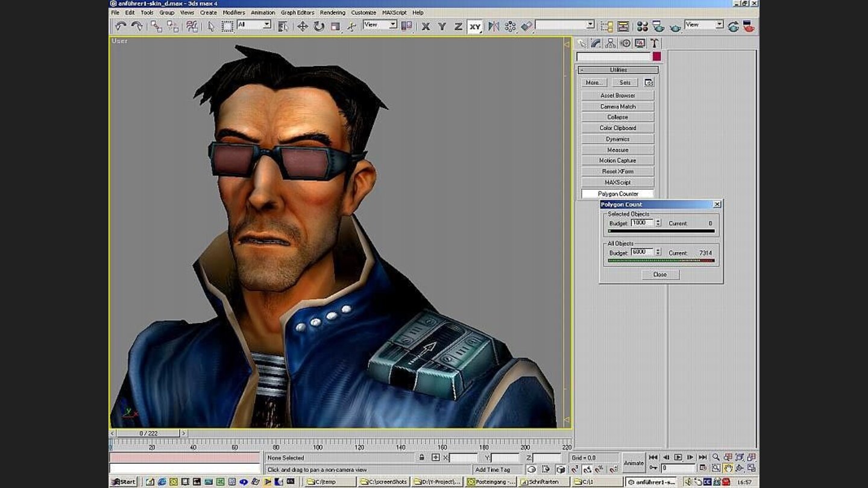Restrict transform to the XY plane

point(475,27)
